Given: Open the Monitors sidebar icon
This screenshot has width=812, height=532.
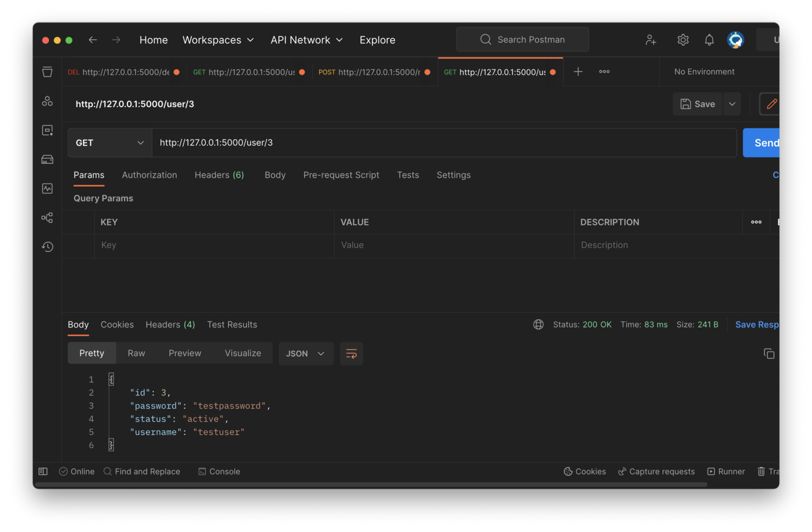Looking at the screenshot, I should pos(47,189).
